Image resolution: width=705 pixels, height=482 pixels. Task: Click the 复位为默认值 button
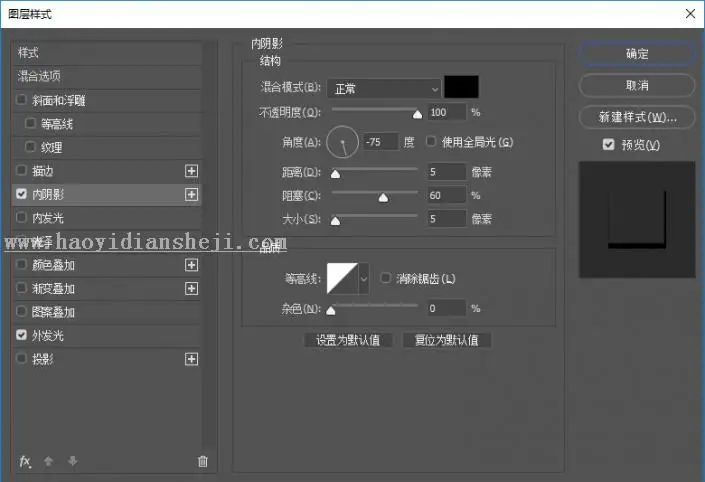click(446, 340)
